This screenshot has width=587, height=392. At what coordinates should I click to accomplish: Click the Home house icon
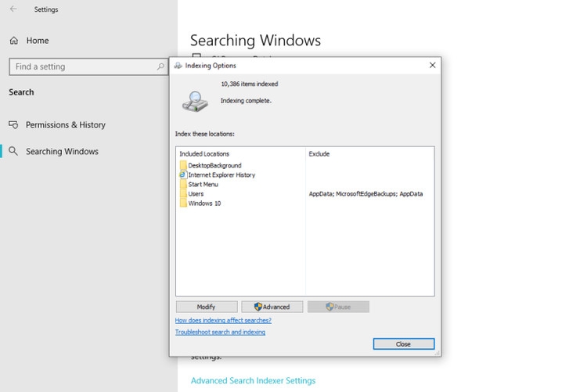point(14,41)
